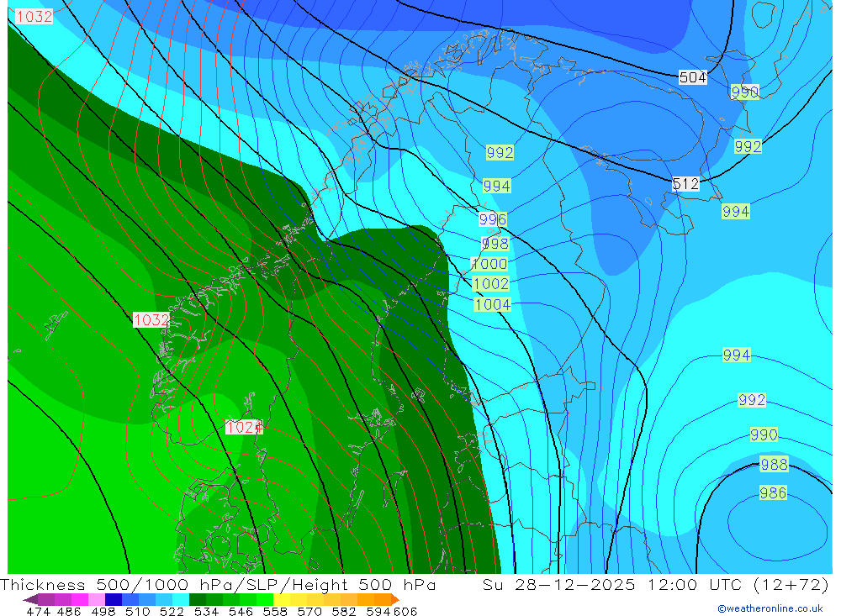Click the orange arrow at legend's high end

point(395,599)
